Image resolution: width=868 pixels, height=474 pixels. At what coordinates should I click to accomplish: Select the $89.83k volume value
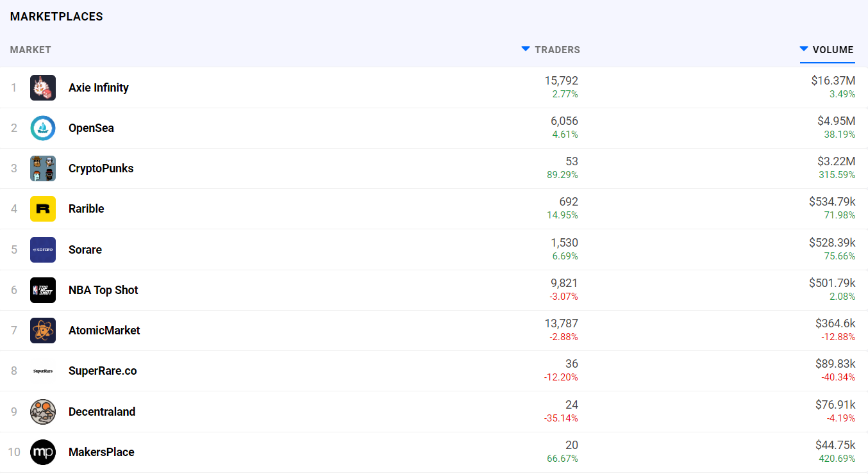click(x=835, y=364)
